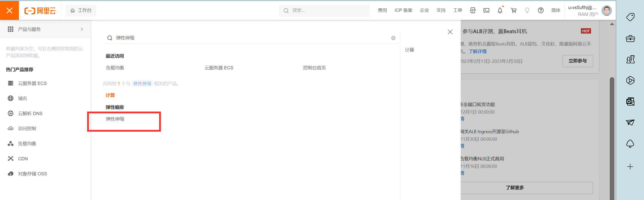Open recently visited 云服务器 ECS
The image size is (644, 200).
tap(219, 68)
